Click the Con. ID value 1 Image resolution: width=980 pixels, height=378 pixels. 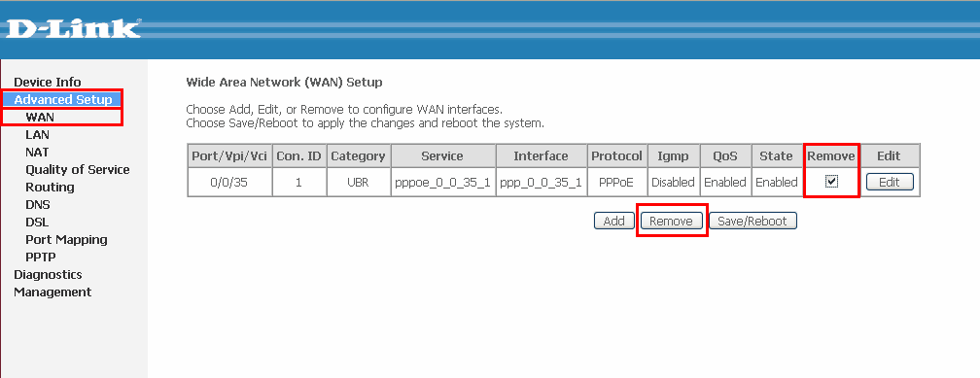298,183
